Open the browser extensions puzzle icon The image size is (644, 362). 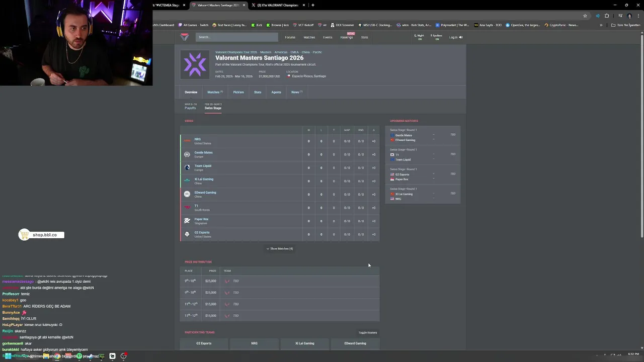point(607,16)
